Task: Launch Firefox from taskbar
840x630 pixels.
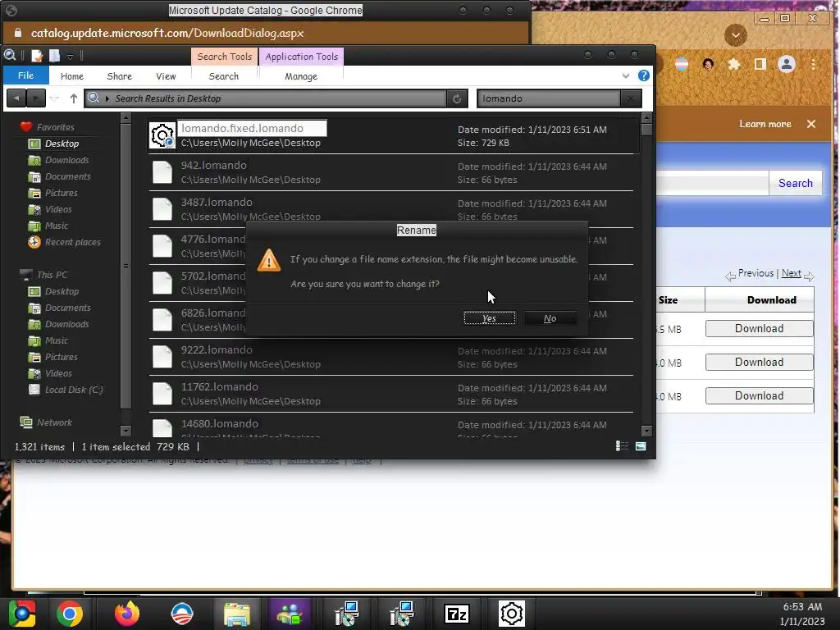Action: [x=127, y=614]
